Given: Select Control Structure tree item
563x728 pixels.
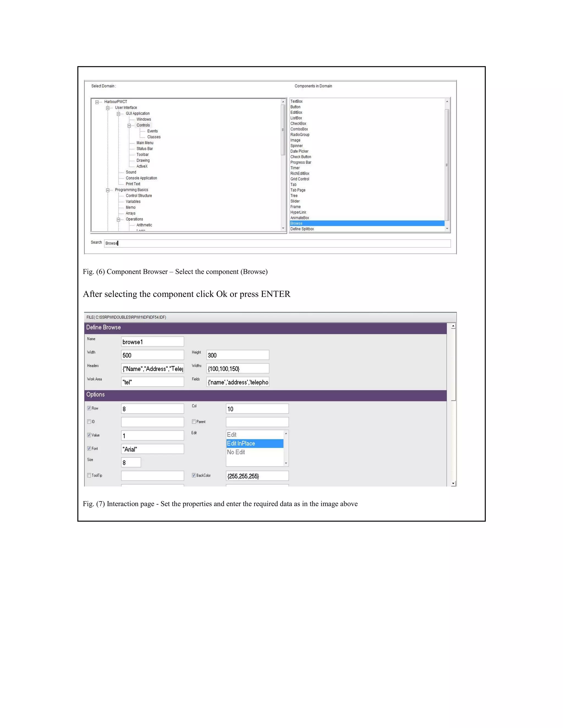Looking at the screenshot, I should 139,196.
